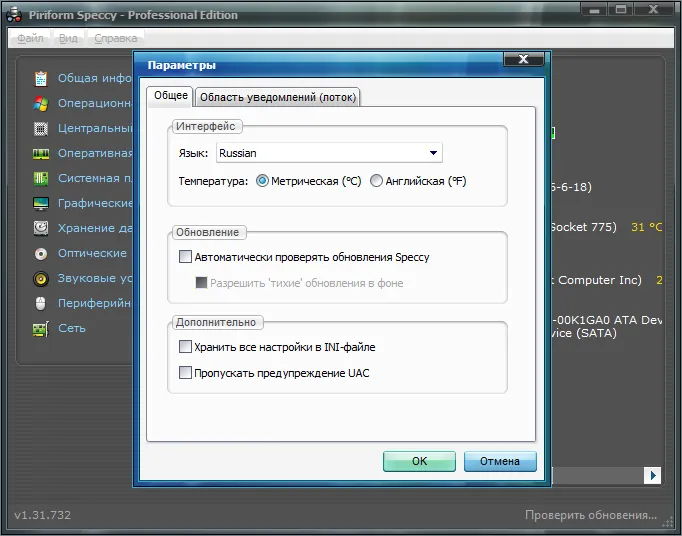Minimize the Speccy main window
Screen dimensions: 682x536
(x=594, y=10)
